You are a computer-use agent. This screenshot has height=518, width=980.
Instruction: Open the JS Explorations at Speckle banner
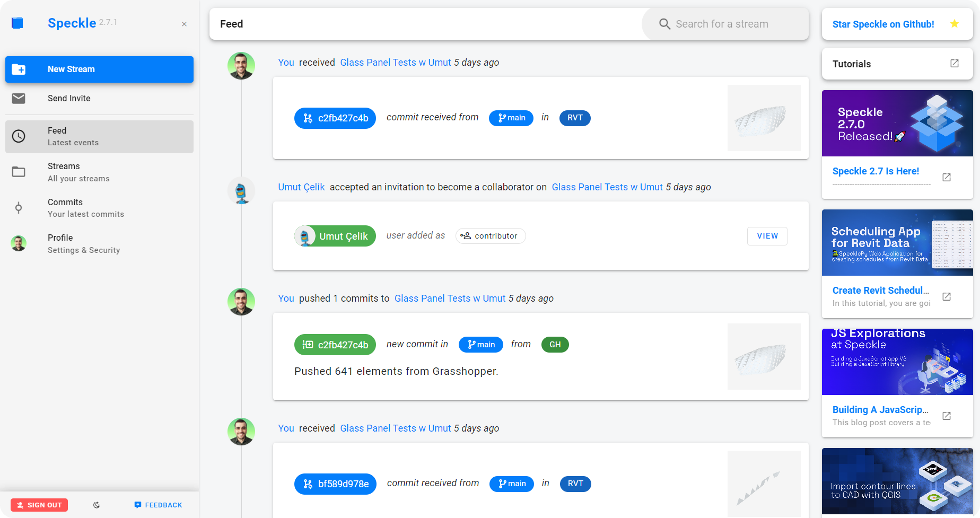click(897, 362)
